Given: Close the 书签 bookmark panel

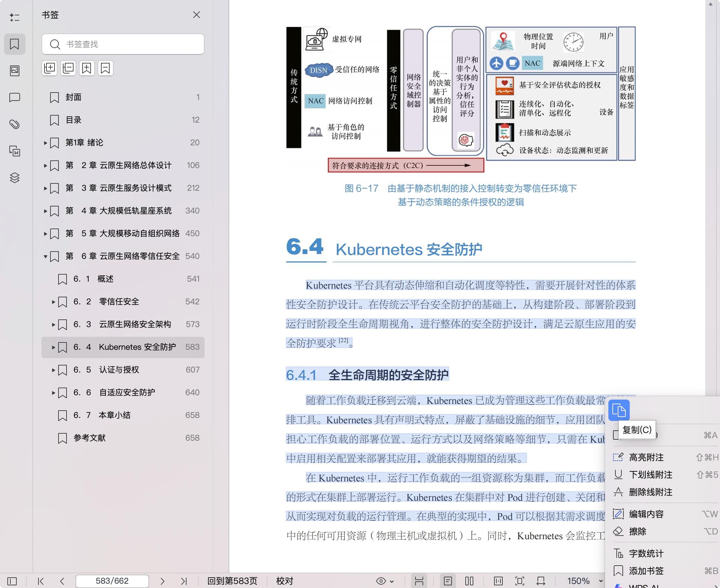Looking at the screenshot, I should coord(197,15).
